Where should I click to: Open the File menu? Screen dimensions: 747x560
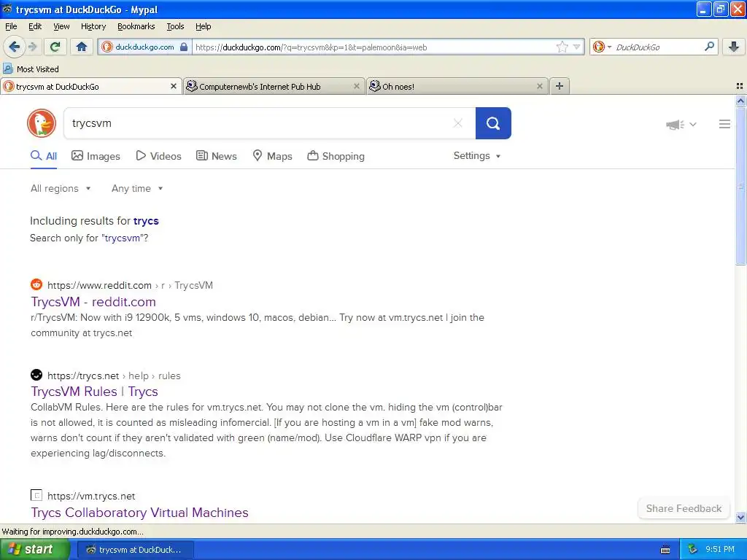point(11,26)
